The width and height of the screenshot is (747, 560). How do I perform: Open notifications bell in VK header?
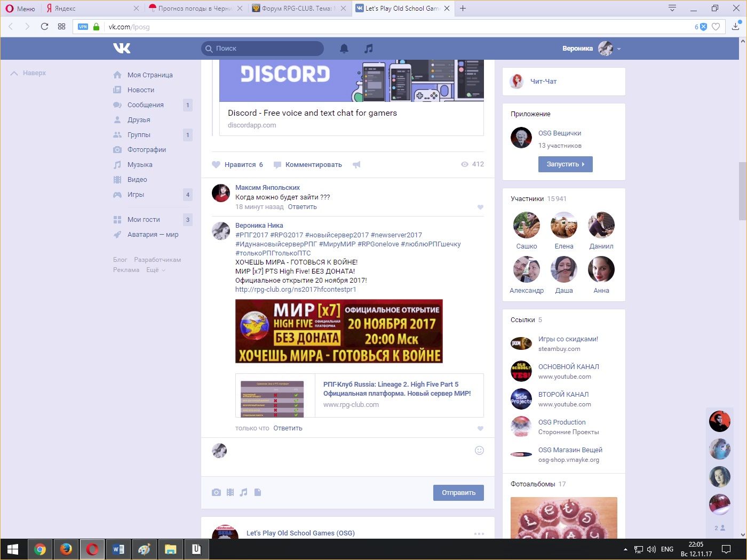click(x=344, y=49)
